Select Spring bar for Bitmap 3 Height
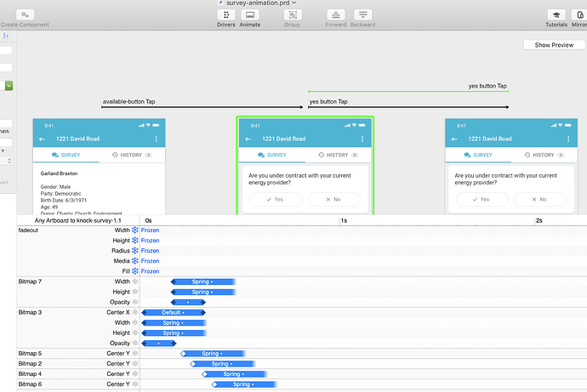The height and width of the screenshot is (392, 587). tap(174, 332)
